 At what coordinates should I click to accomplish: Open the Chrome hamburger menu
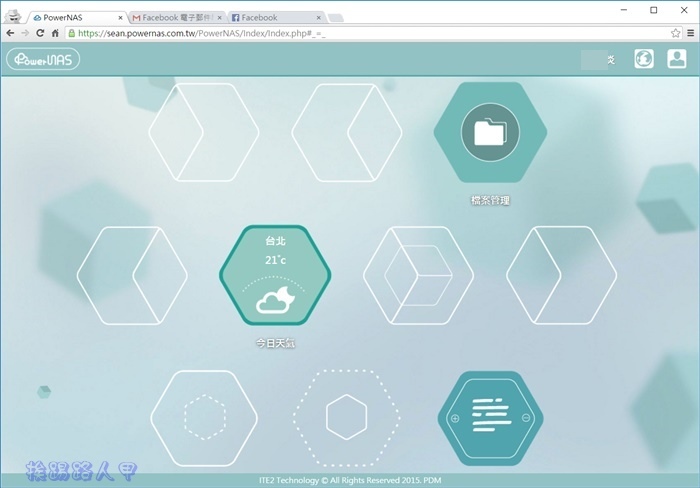coord(685,33)
